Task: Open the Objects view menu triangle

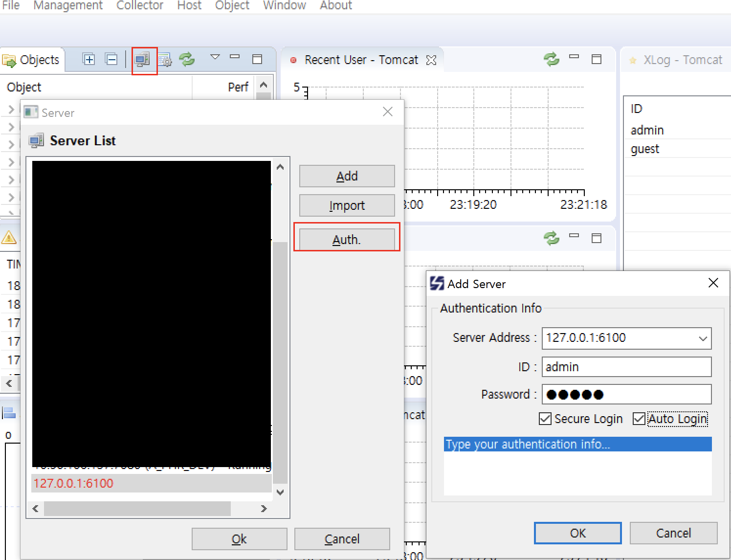Action: (215, 57)
